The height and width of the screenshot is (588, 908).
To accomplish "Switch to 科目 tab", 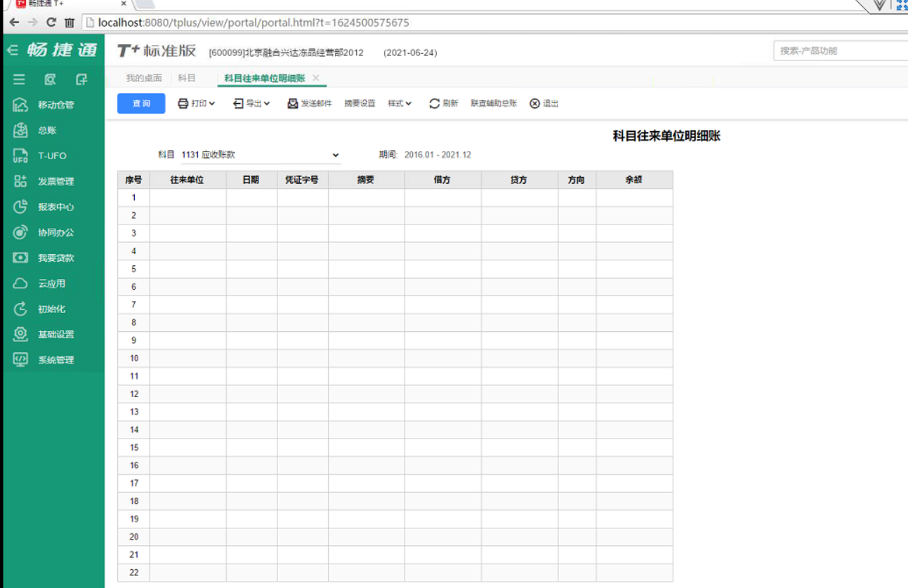I will (187, 78).
